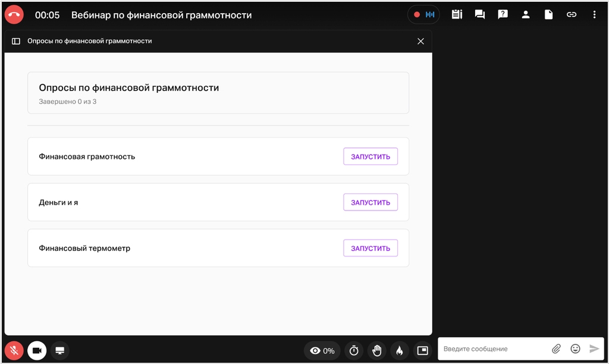Image resolution: width=609 pixels, height=364 pixels.
Task: Click the chat message input field
Action: (x=494, y=349)
